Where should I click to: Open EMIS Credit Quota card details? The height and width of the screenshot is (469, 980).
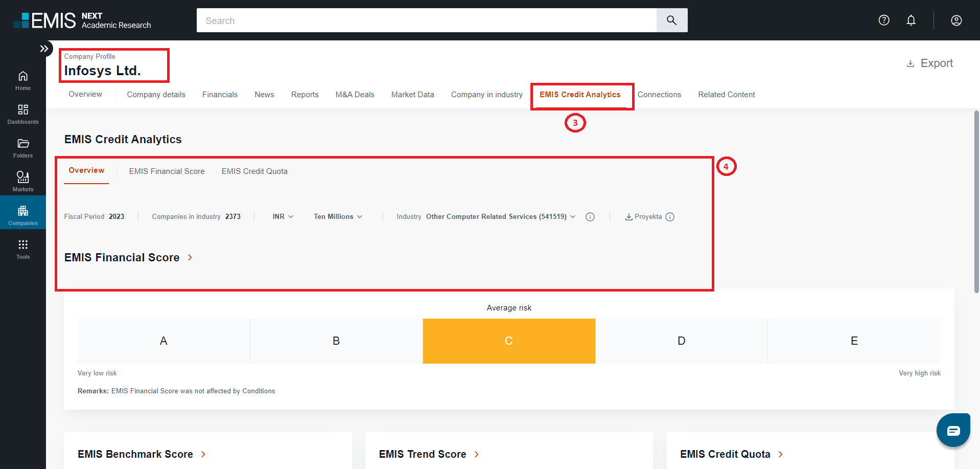coord(732,454)
